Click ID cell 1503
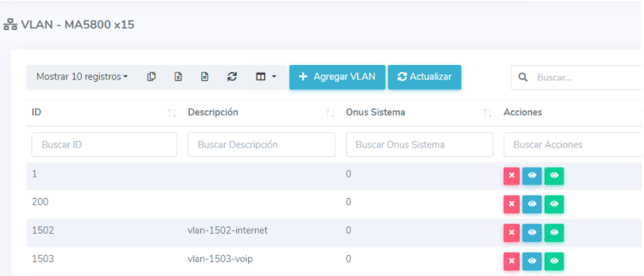 click(42, 259)
